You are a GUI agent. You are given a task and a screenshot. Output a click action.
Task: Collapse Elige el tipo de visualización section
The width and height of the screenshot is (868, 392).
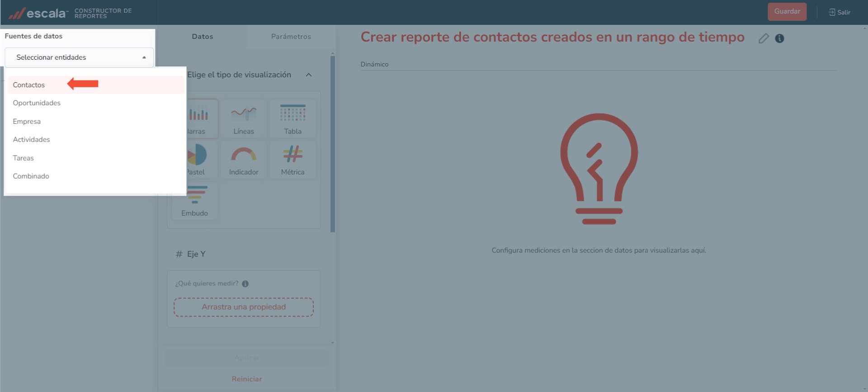(309, 75)
